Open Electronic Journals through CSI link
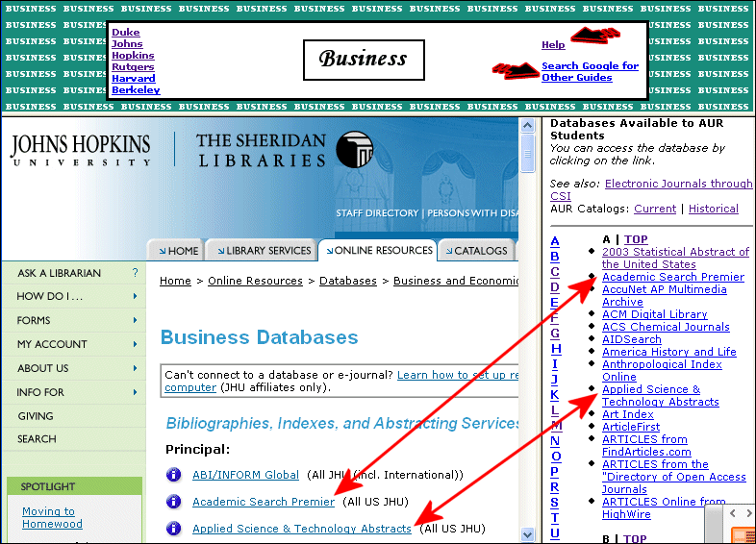756x544 pixels. tap(651, 190)
